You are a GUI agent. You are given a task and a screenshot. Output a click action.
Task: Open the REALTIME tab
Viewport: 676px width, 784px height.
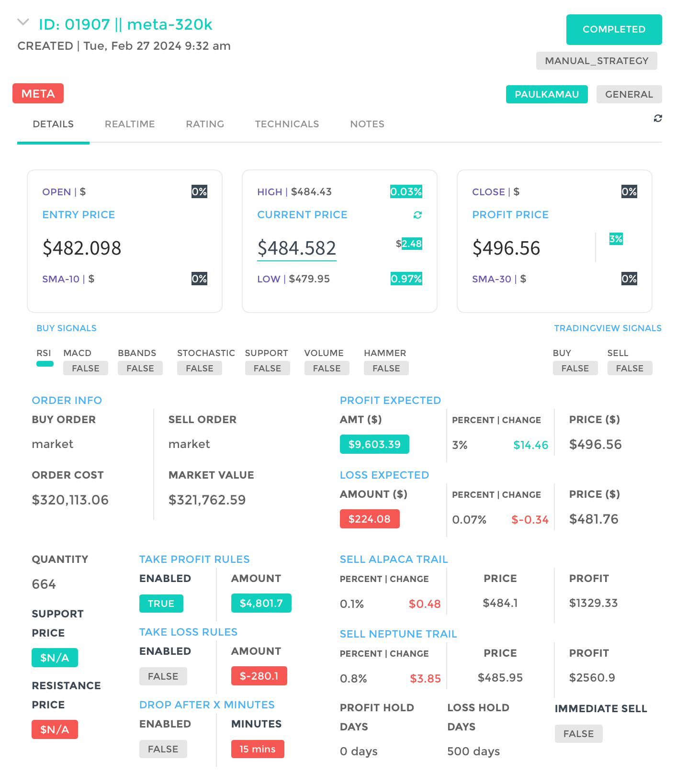point(130,124)
